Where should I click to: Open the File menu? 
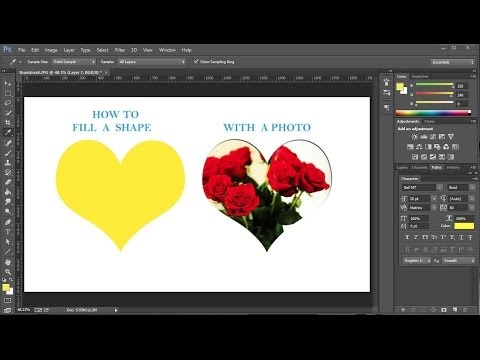[x=21, y=50]
